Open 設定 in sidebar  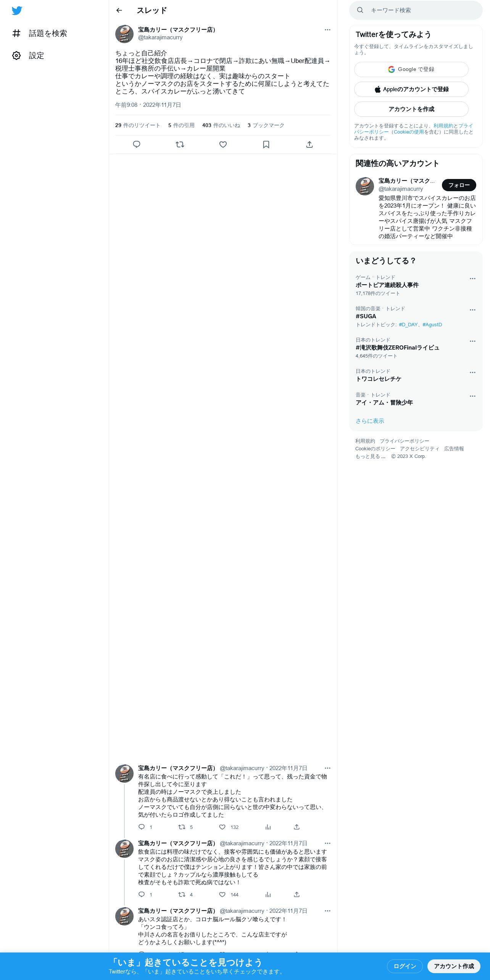click(28, 56)
